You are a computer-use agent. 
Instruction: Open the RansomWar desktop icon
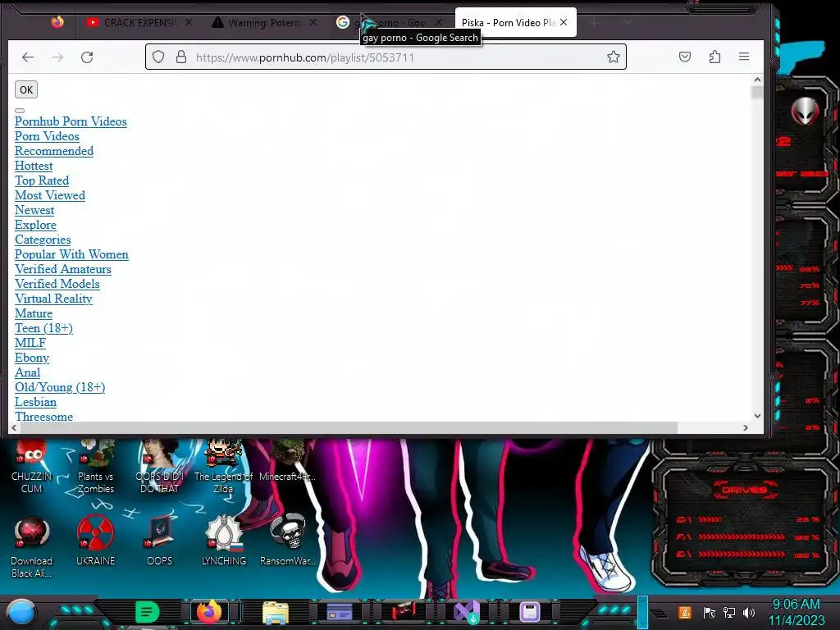point(288,541)
